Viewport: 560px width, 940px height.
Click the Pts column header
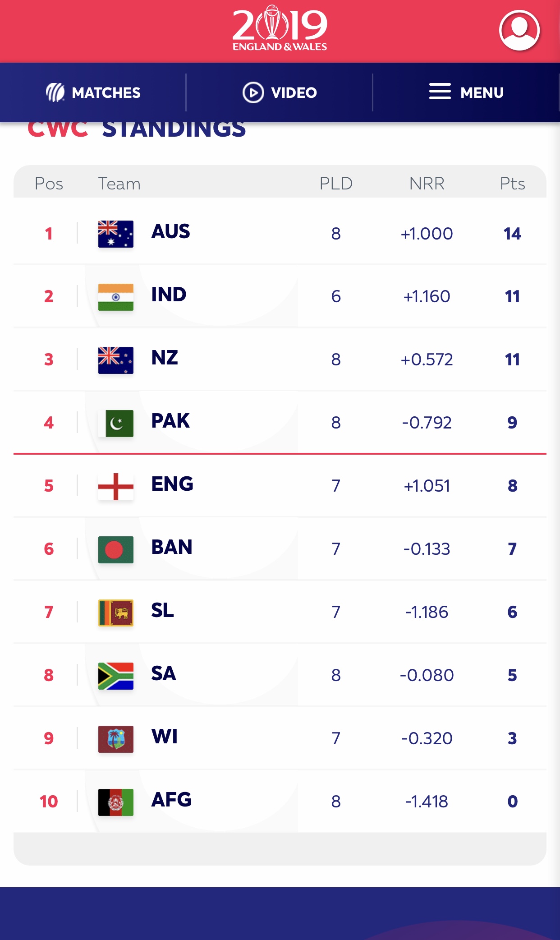pos(512,184)
